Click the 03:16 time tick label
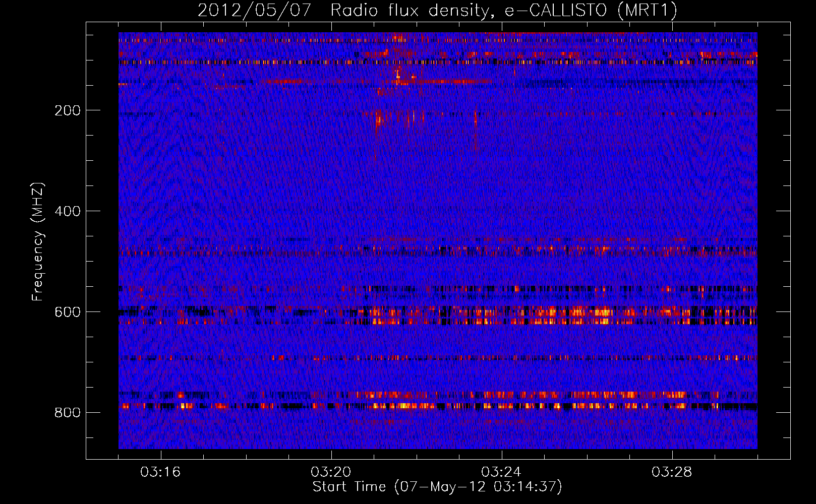Image resolution: width=816 pixels, height=504 pixels. (x=160, y=472)
